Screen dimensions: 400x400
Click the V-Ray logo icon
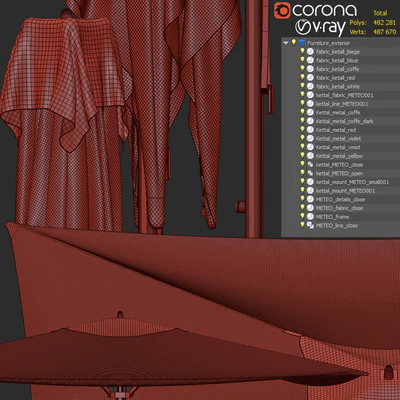click(303, 27)
